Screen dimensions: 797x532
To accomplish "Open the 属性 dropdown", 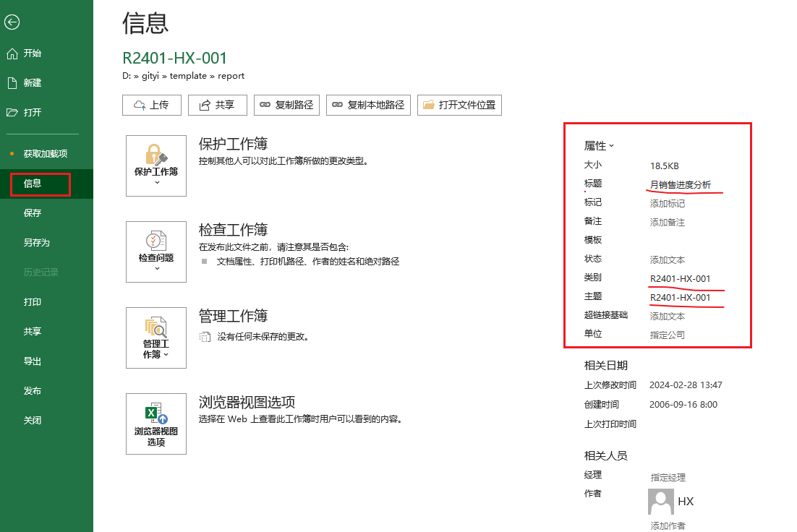I will pos(600,145).
